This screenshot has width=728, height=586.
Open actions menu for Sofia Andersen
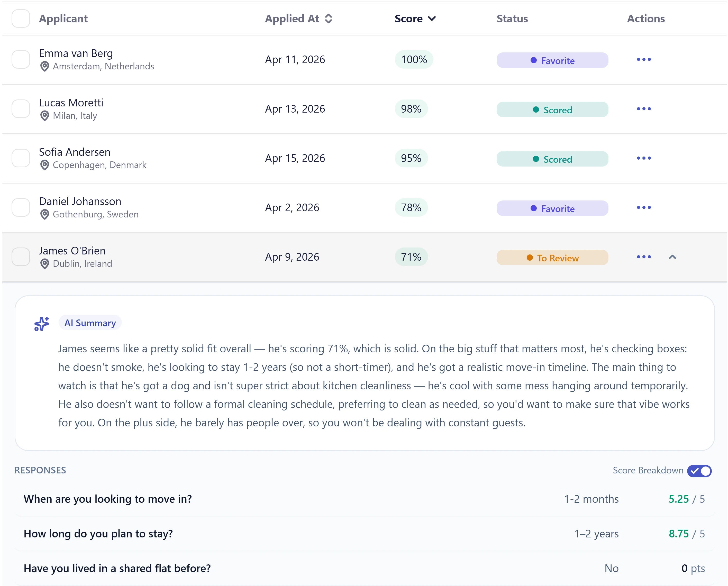(x=644, y=158)
